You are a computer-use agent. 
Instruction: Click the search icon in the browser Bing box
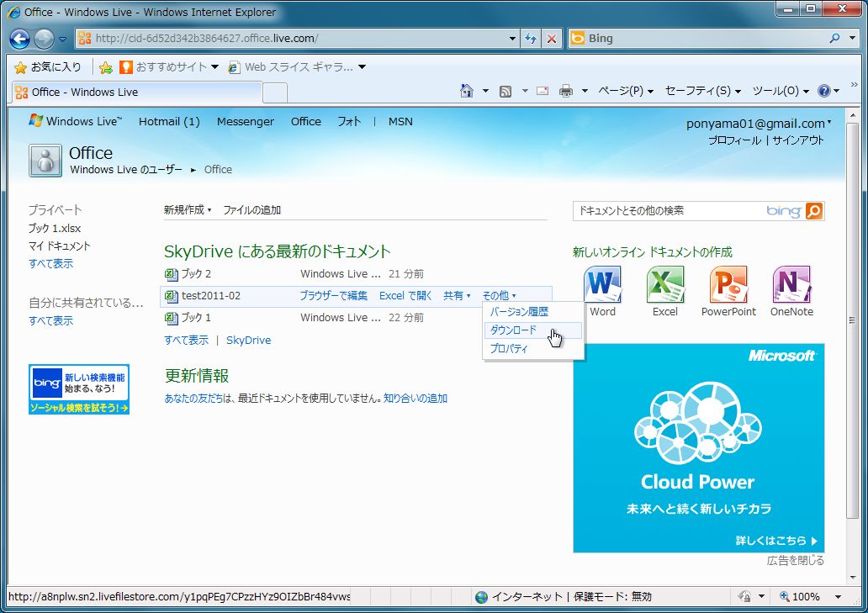834,38
